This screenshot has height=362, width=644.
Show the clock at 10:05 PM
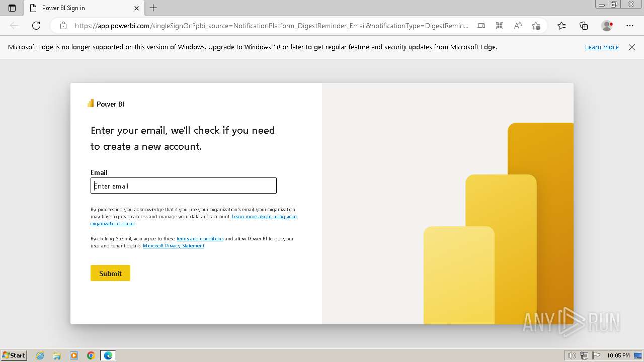tap(618, 355)
